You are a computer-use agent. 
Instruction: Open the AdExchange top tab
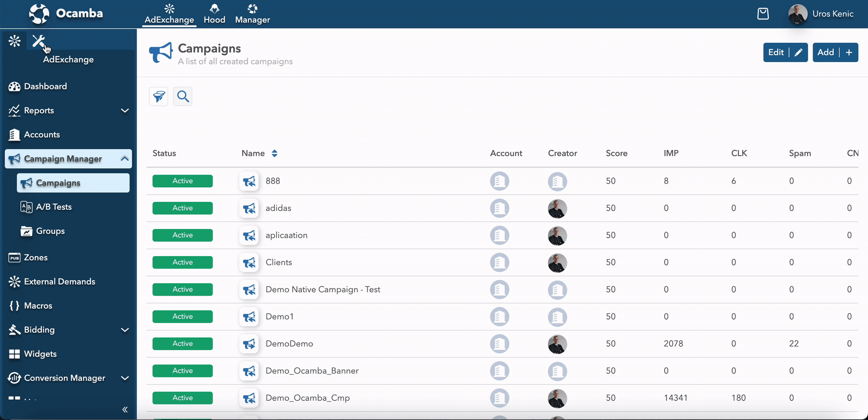[169, 14]
